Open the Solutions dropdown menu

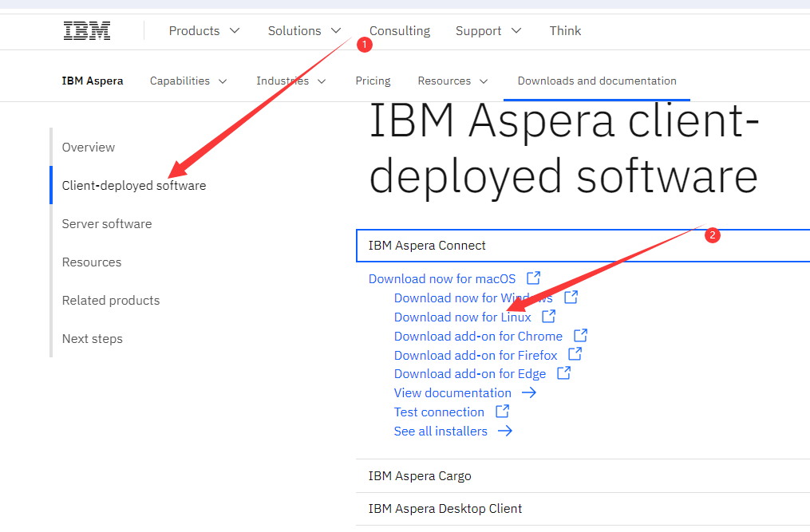click(x=305, y=31)
